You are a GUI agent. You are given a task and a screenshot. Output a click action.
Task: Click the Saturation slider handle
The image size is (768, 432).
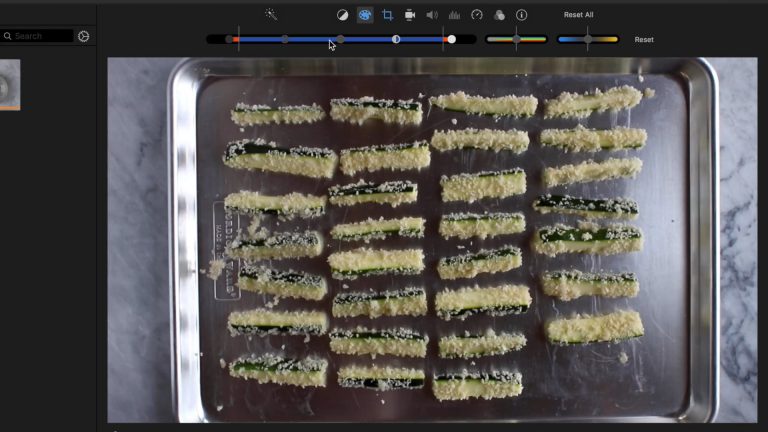(x=516, y=40)
